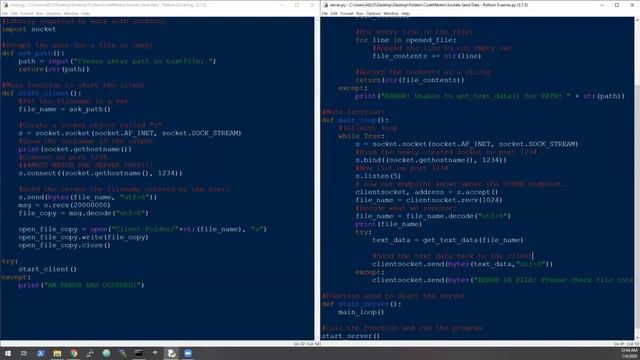Click 'print(file_name)' line in server.py

point(389,224)
